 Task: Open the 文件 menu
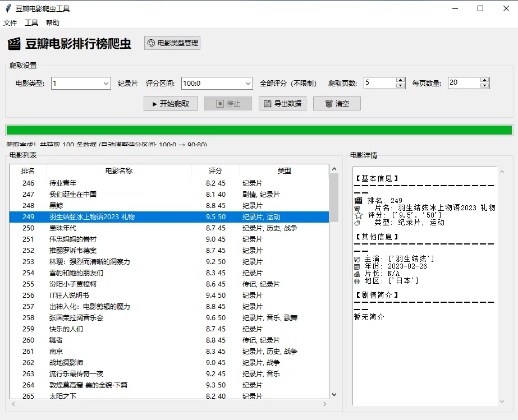click(x=10, y=23)
